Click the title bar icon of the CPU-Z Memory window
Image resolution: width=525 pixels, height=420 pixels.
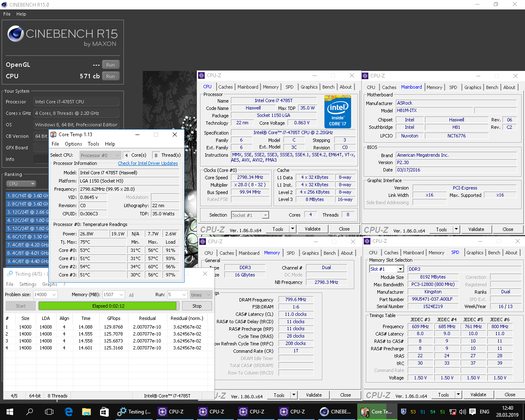[x=203, y=242]
